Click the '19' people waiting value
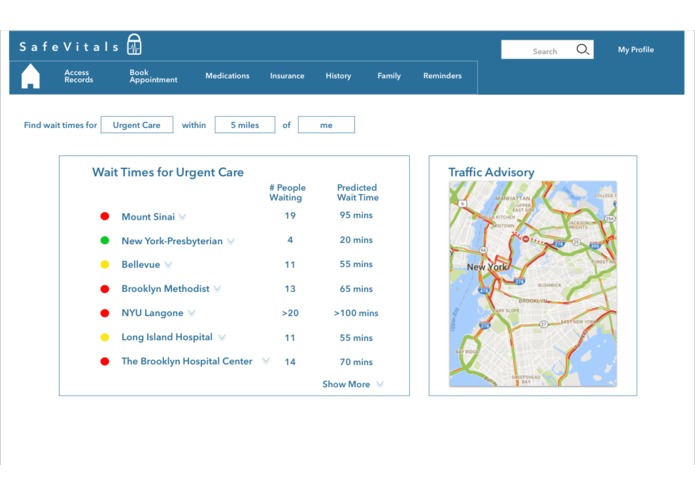 290,216
